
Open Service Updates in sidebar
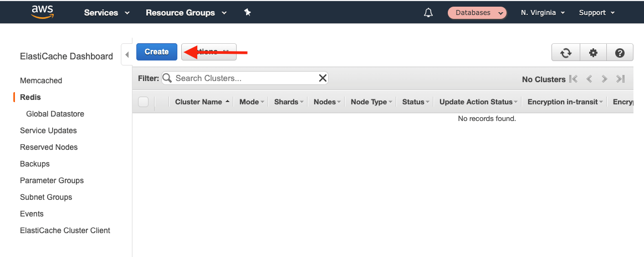point(48,130)
